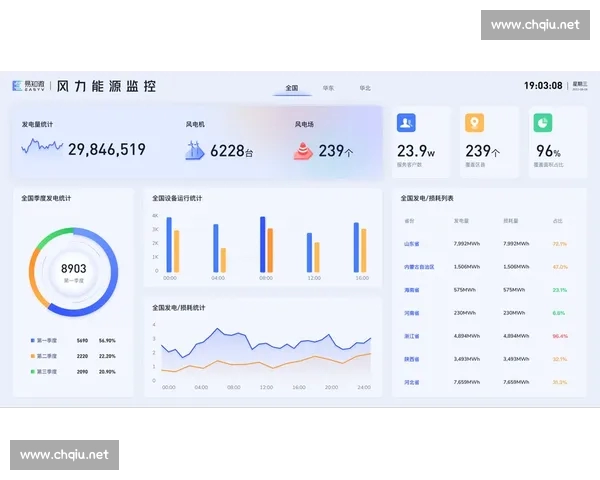
Task: Click the 29,846,519 power generation value
Action: (x=107, y=149)
